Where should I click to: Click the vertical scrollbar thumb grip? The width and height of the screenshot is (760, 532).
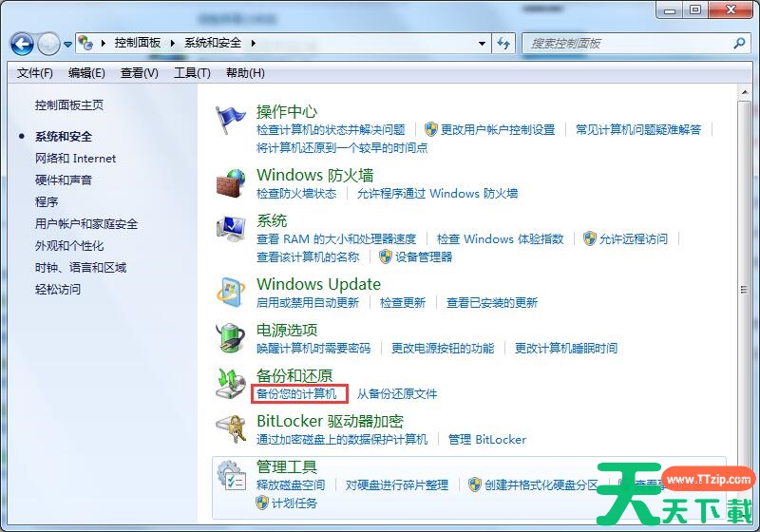744,290
